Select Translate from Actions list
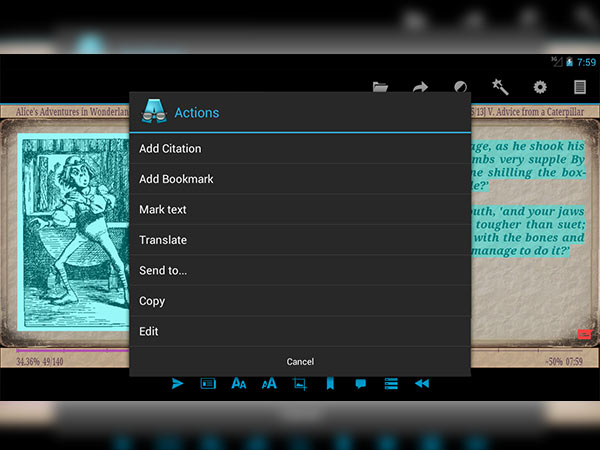The height and width of the screenshot is (450, 600). [x=300, y=240]
